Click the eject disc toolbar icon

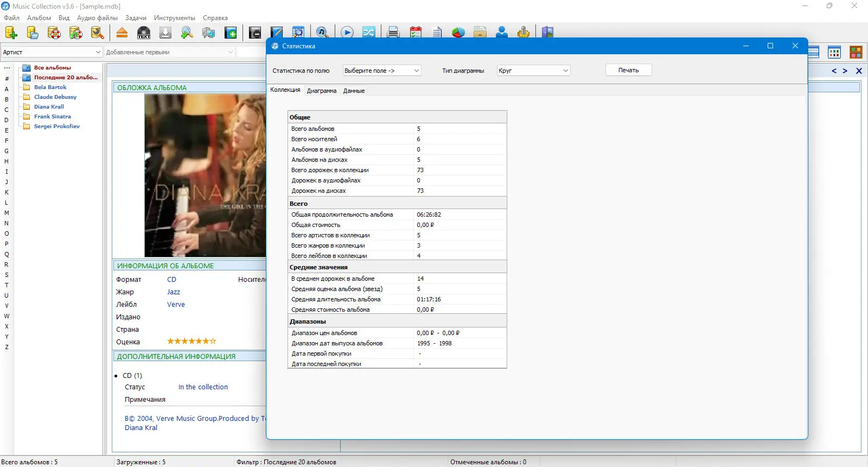click(x=122, y=33)
